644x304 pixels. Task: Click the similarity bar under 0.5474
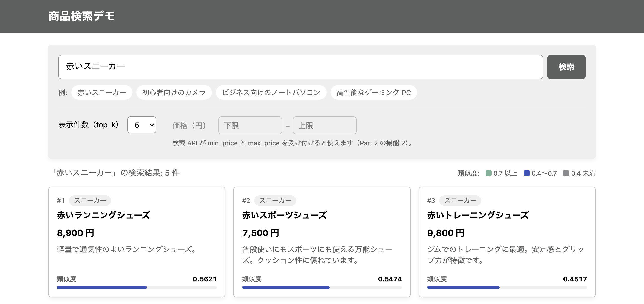(322, 287)
